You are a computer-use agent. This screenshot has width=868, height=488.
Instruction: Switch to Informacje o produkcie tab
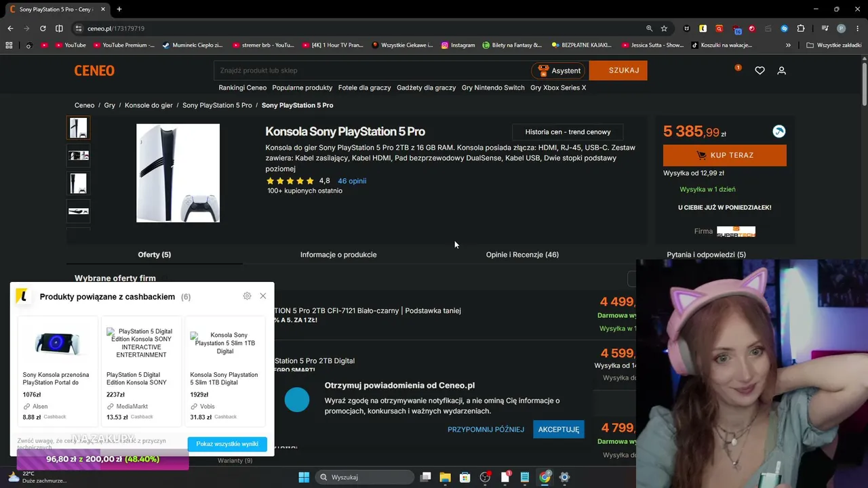click(x=338, y=255)
